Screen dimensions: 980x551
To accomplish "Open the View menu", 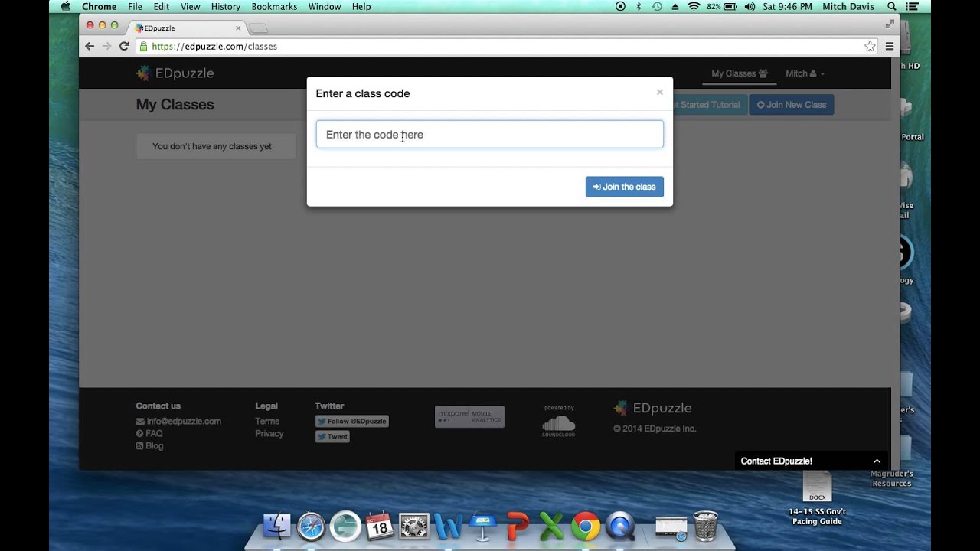I will 190,6.
